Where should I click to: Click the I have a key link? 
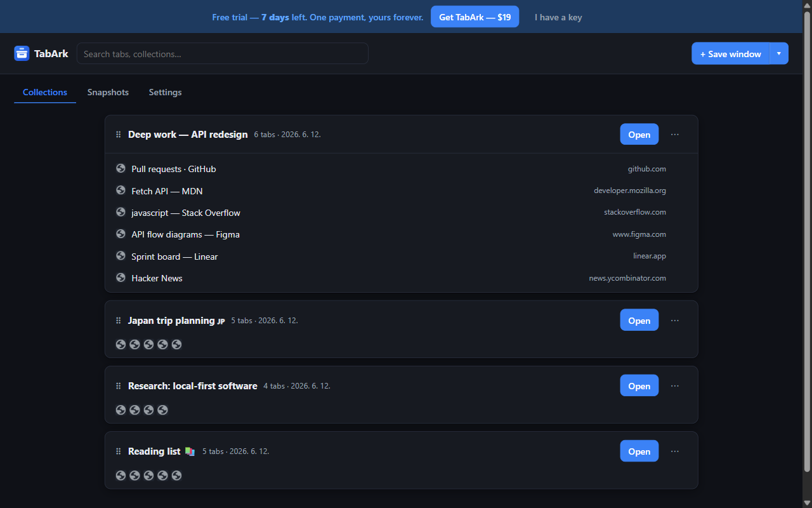click(x=558, y=17)
